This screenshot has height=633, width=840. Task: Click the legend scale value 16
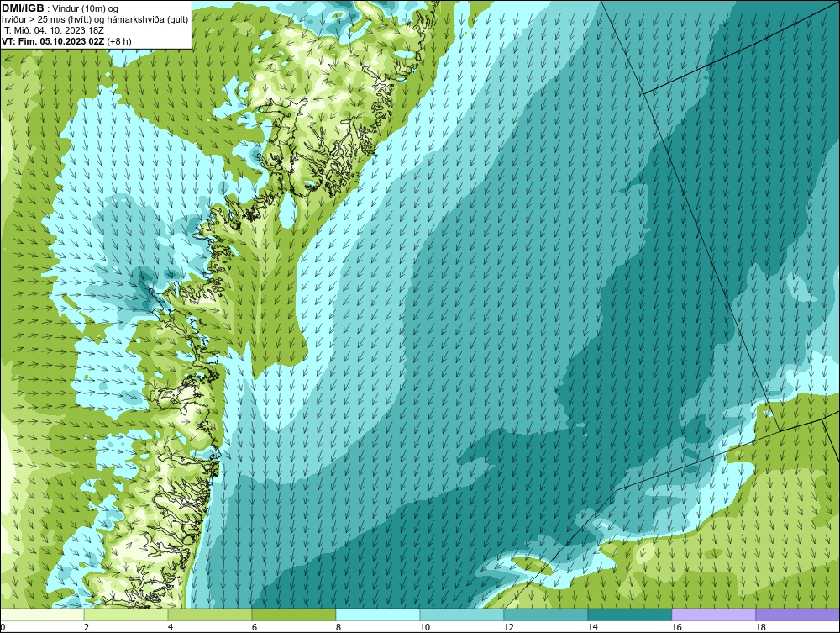click(676, 627)
